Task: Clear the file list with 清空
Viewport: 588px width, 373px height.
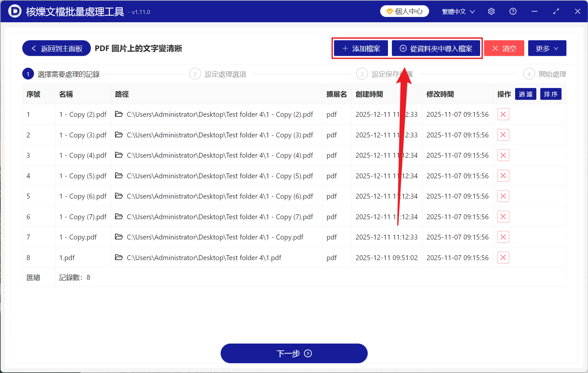Action: 504,48
